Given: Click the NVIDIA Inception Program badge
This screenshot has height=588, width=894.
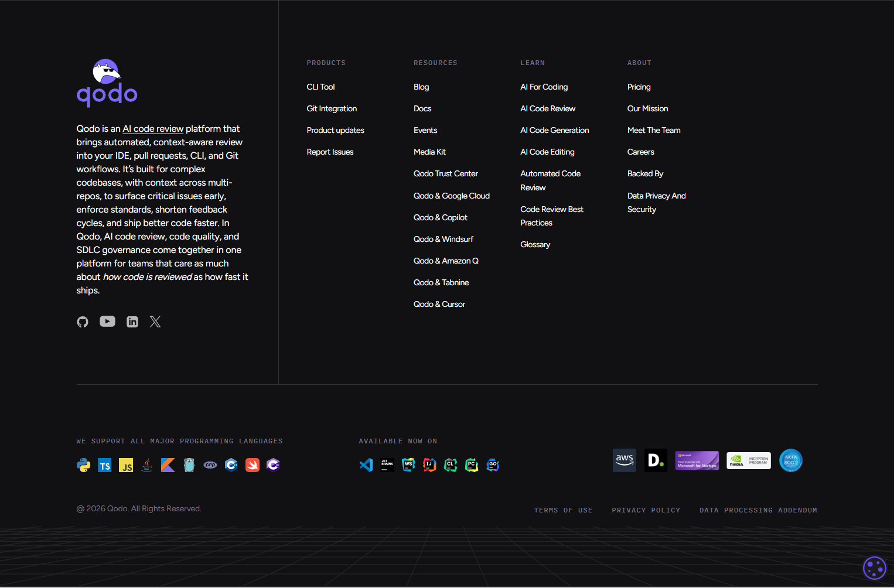Looking at the screenshot, I should (x=749, y=460).
